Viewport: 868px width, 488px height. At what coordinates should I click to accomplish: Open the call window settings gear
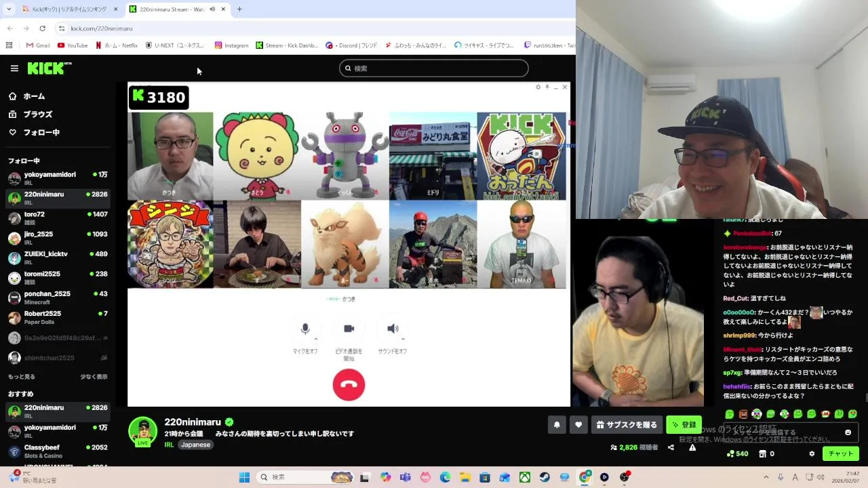tap(538, 87)
